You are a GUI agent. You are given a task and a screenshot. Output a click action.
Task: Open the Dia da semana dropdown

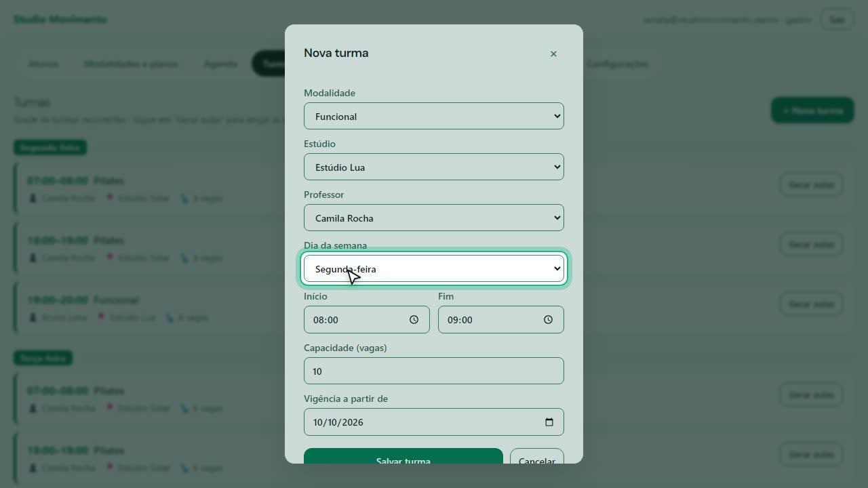click(x=434, y=268)
